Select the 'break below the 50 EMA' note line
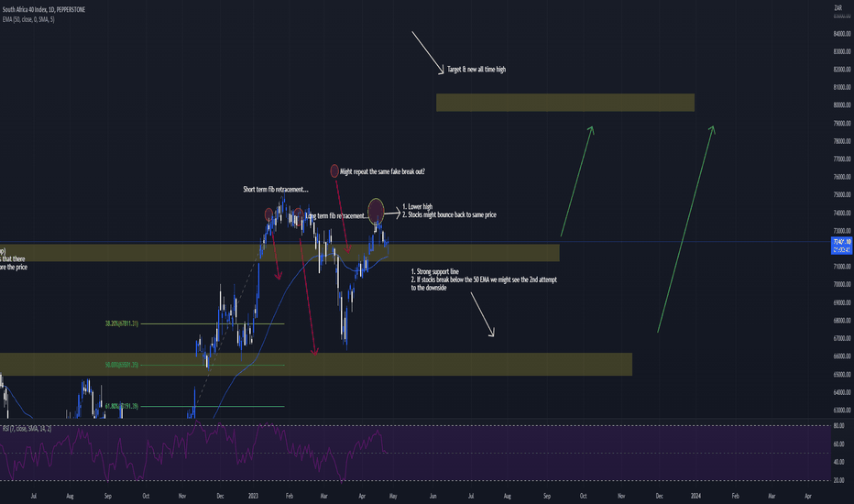This screenshot has width=854, height=504. pos(484,279)
